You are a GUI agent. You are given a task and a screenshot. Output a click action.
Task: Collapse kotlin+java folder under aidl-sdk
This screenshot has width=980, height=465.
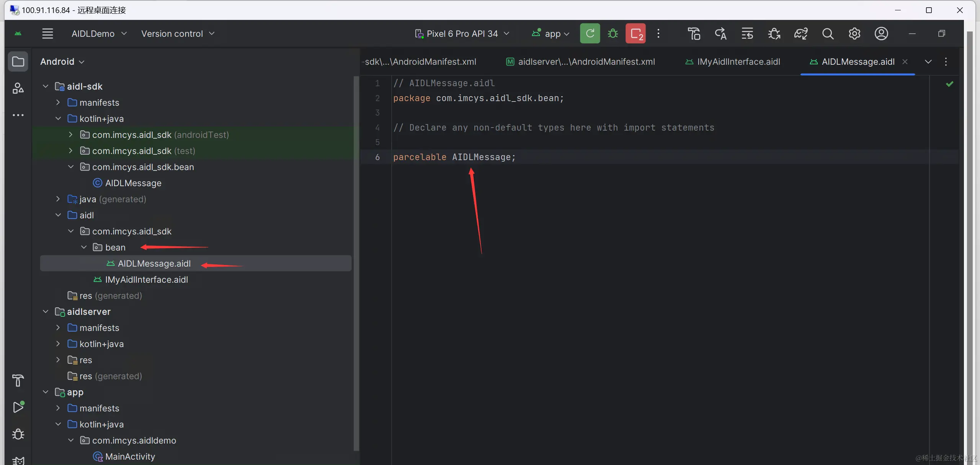[58, 118]
